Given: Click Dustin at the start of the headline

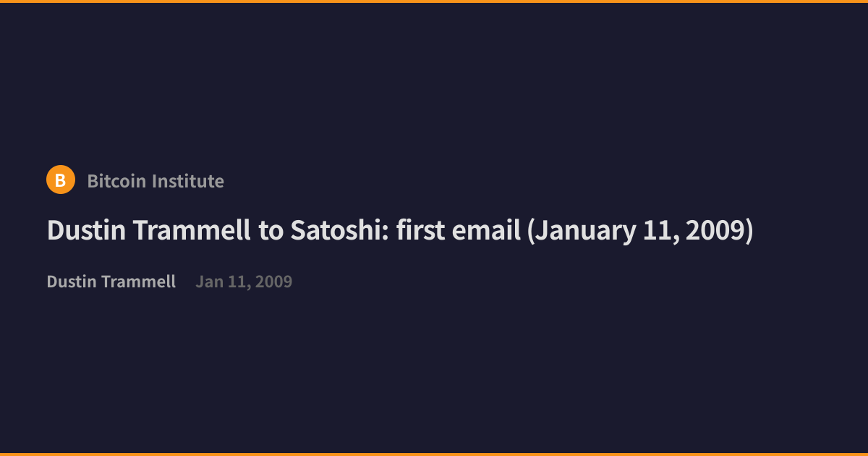Looking at the screenshot, I should coord(86,231).
